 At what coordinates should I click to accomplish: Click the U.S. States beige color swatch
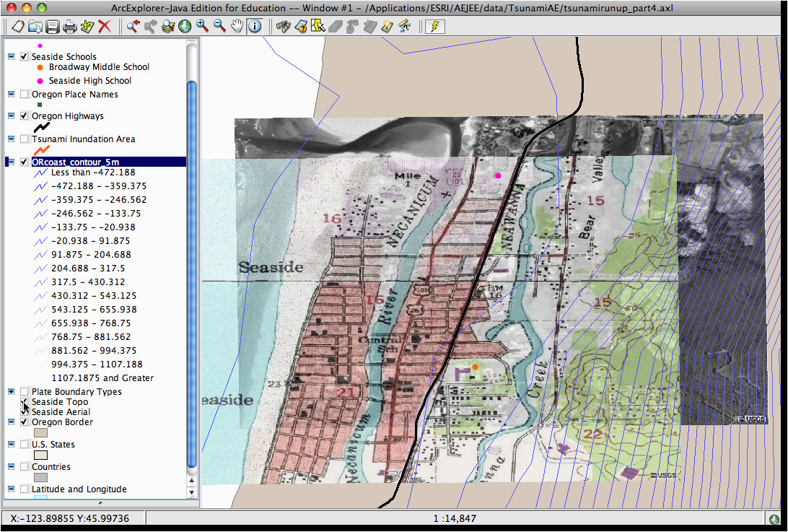point(40,455)
